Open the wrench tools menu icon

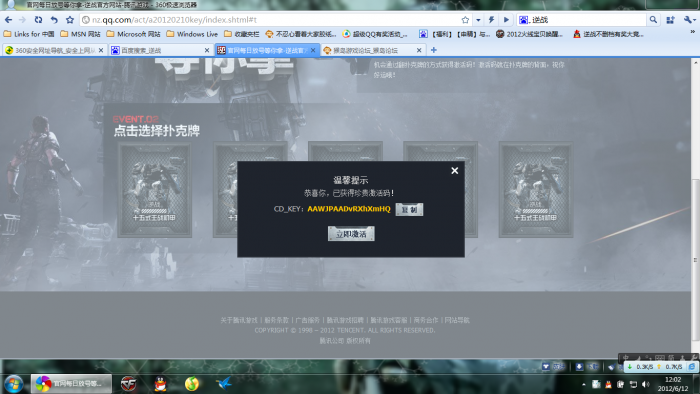688,20
